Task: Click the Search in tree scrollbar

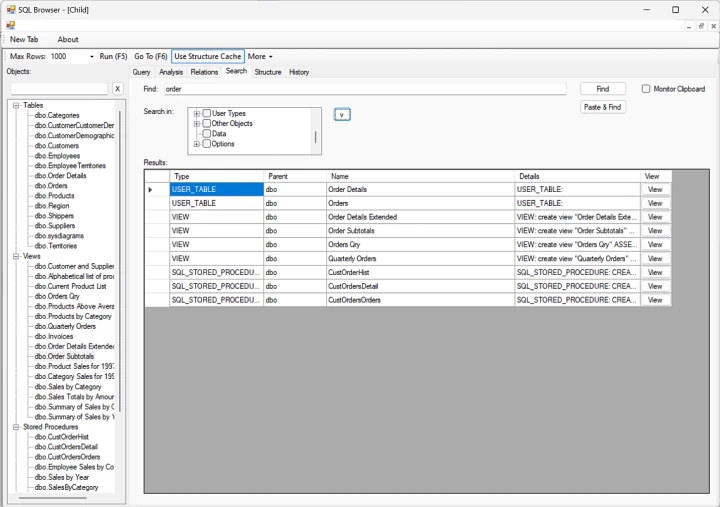Action: (315, 137)
